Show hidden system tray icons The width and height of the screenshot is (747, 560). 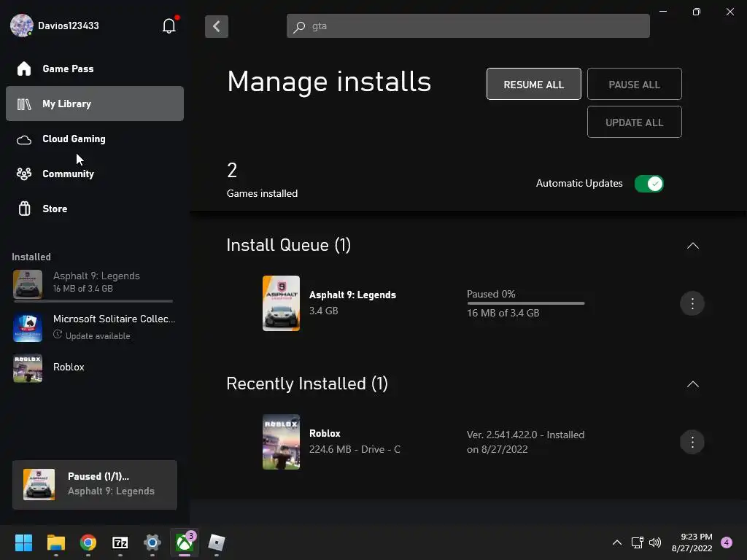tap(617, 542)
